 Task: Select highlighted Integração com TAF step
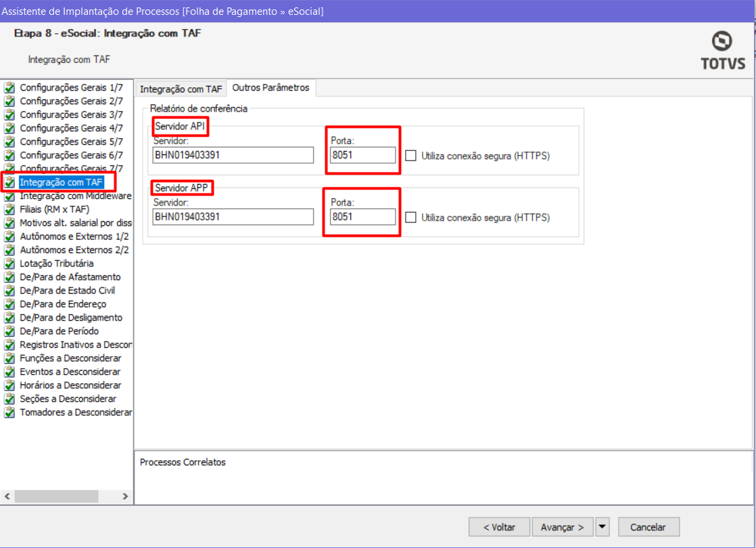click(x=62, y=183)
